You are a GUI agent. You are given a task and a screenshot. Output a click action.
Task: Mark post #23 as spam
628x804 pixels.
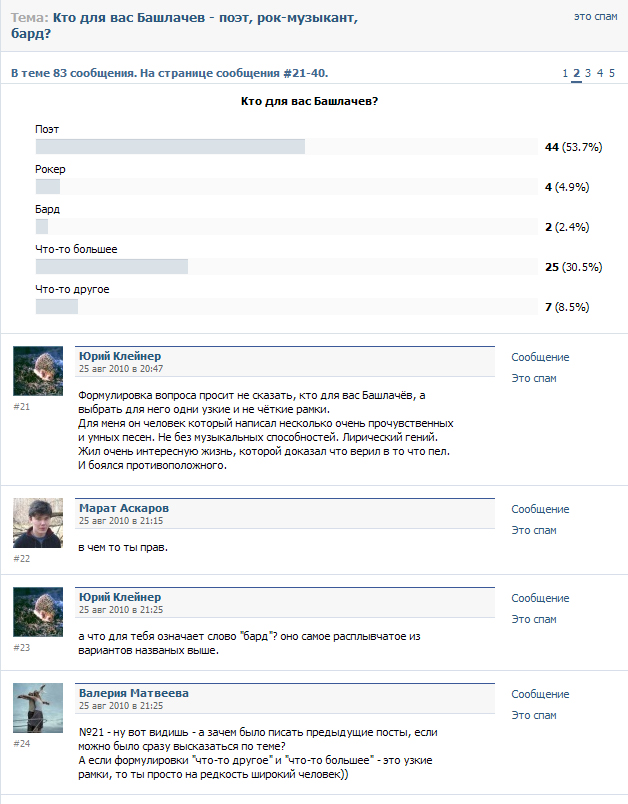coord(534,619)
